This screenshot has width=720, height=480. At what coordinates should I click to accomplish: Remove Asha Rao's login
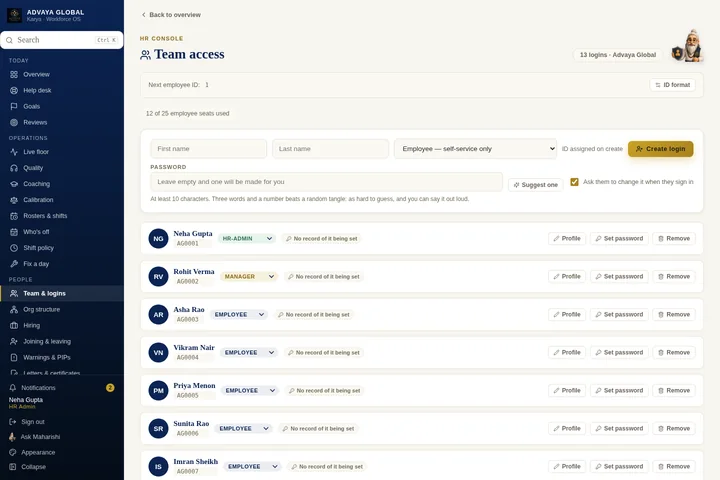click(x=674, y=315)
